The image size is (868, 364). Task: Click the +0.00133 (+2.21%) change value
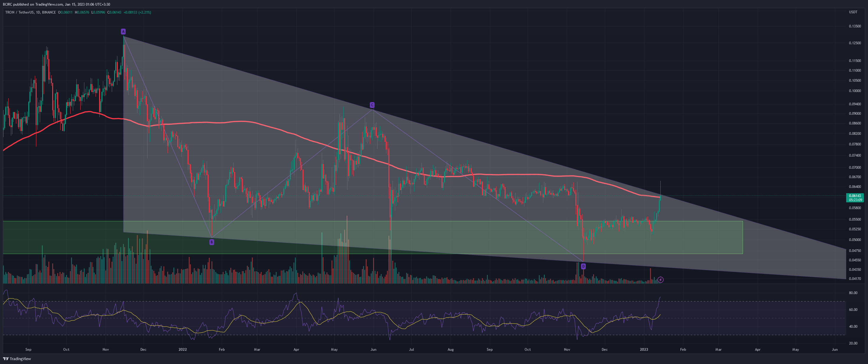(137, 12)
